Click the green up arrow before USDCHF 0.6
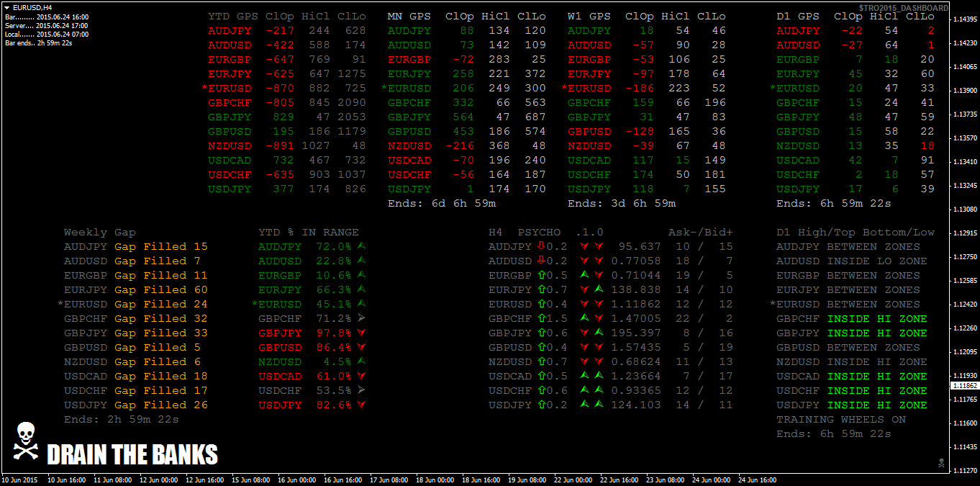 [541, 390]
